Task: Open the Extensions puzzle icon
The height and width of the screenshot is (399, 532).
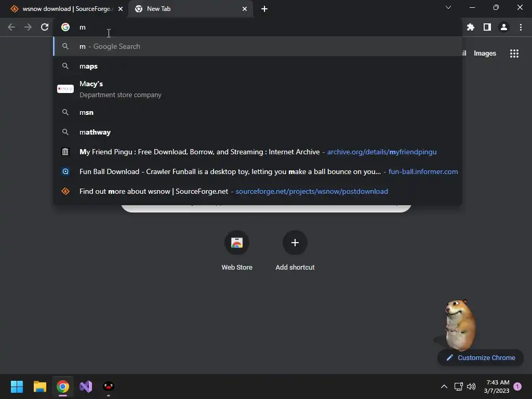Action: click(471, 27)
